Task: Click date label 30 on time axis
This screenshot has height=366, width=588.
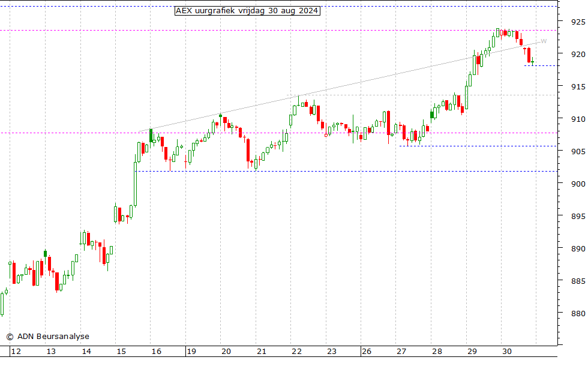Action: click(x=507, y=352)
